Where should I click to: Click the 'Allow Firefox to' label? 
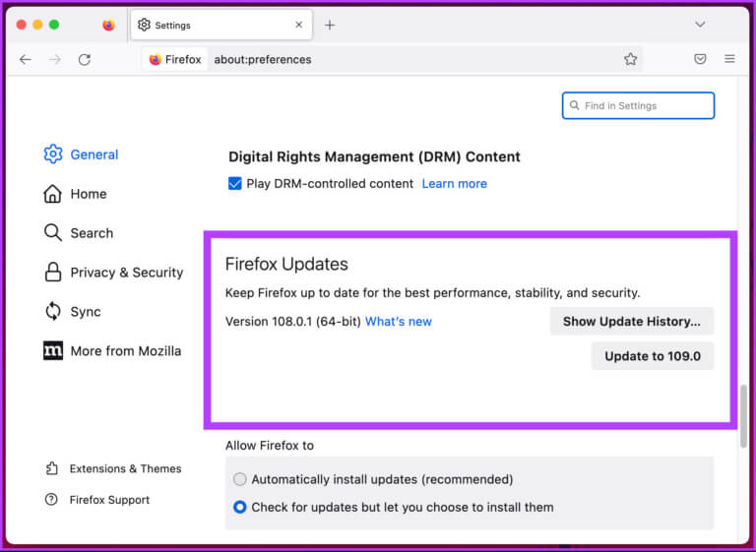(269, 446)
